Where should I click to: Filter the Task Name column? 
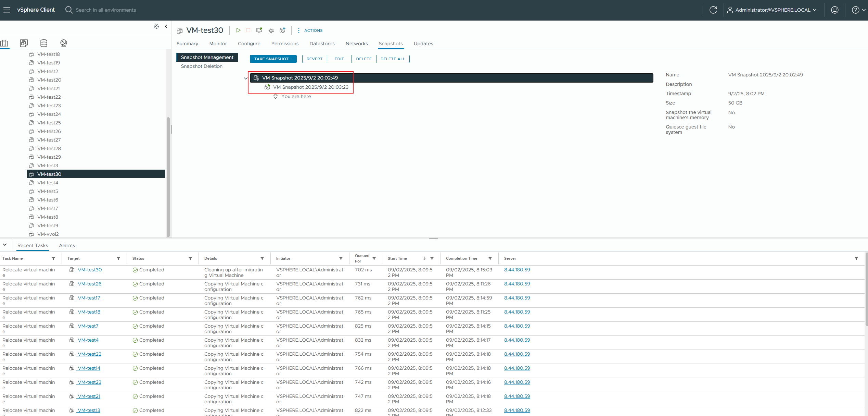pos(53,259)
